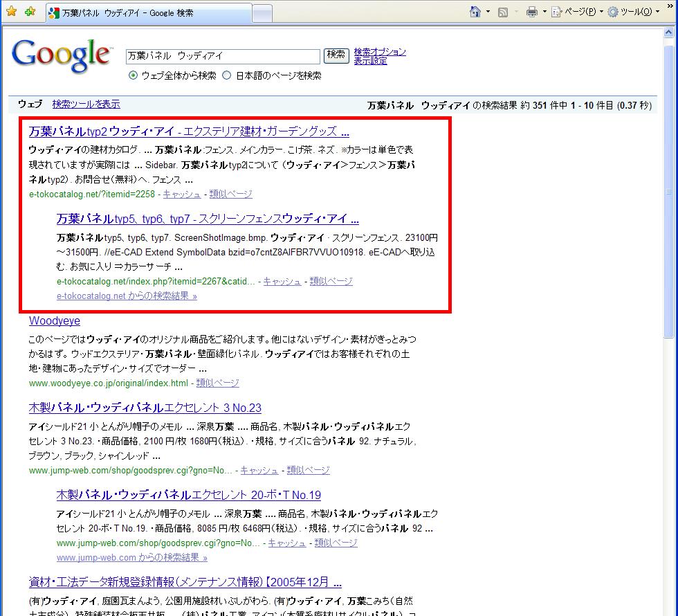Click the Add to Favorites icon
The image size is (678, 616).
click(x=29, y=12)
